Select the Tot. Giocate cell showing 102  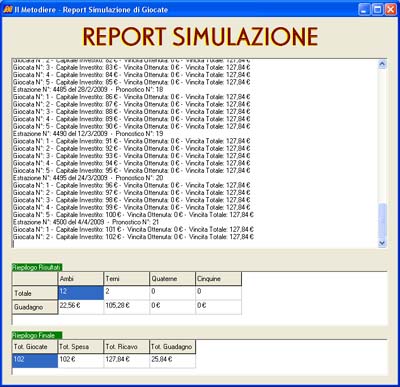(35, 361)
